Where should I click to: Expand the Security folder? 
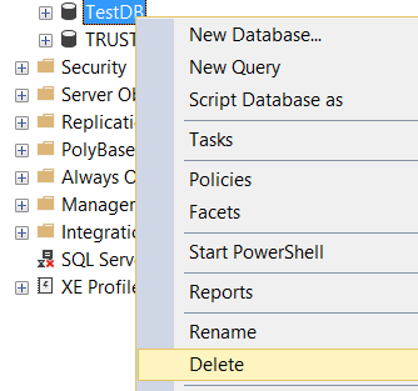(22, 68)
